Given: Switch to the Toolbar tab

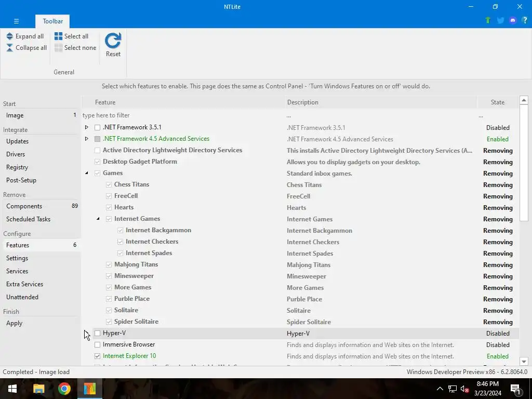Looking at the screenshot, I should pyautogui.click(x=52, y=21).
